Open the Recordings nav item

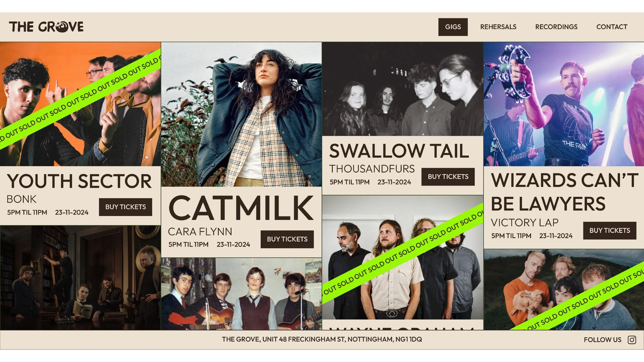pyautogui.click(x=556, y=27)
